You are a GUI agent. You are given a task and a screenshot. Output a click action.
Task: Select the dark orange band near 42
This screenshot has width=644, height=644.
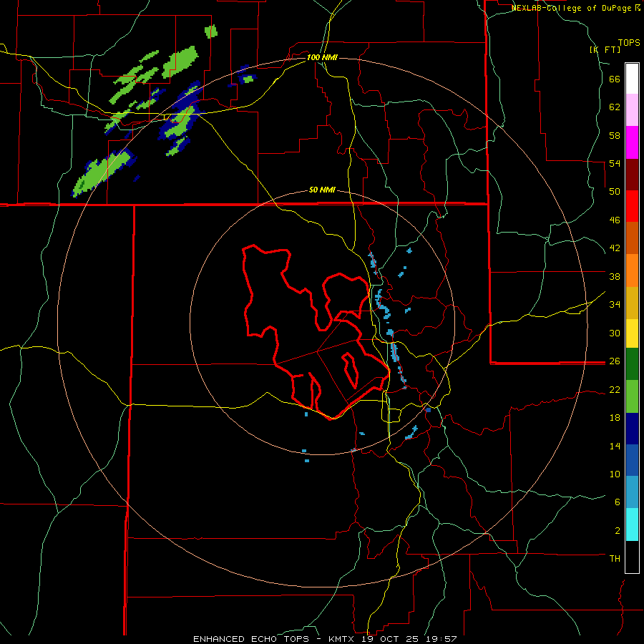coord(632,238)
